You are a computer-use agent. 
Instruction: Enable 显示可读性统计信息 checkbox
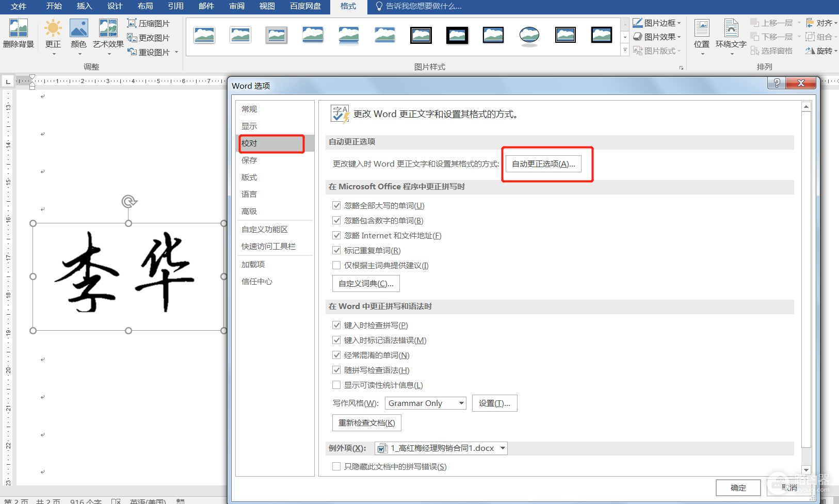click(336, 385)
